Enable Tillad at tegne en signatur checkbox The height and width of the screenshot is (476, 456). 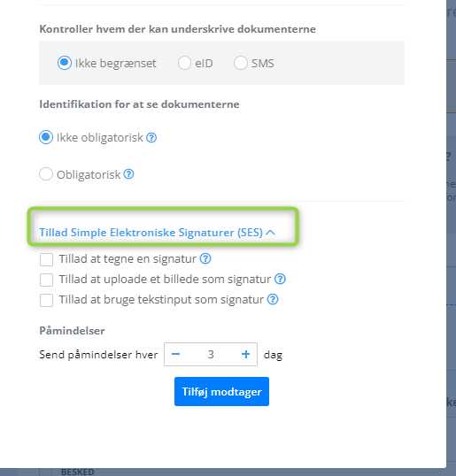[46, 259]
